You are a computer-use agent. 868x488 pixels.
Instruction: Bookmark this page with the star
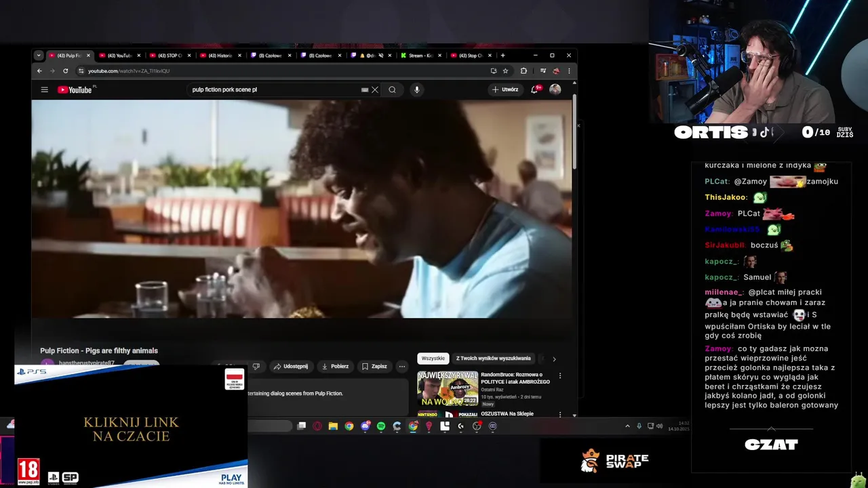[505, 70]
